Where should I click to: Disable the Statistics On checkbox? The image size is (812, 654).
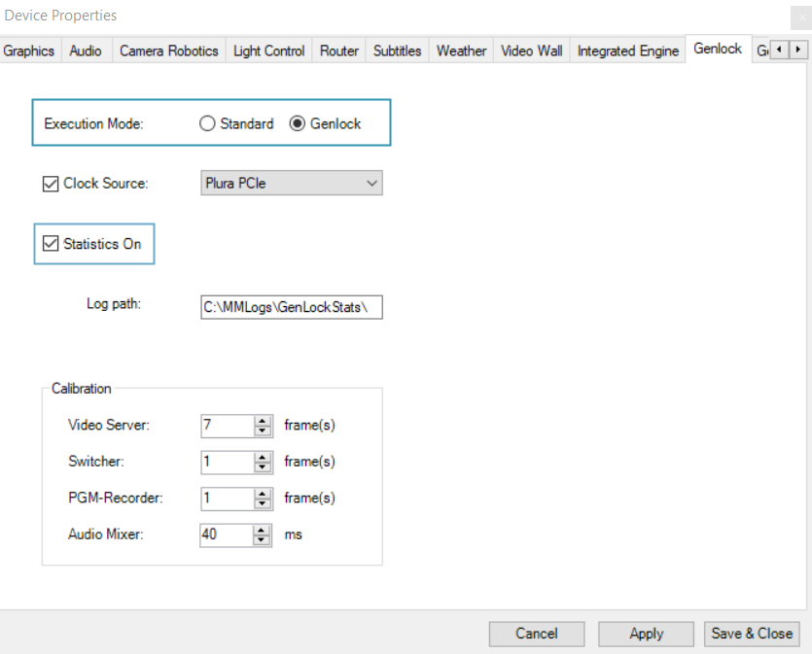pyautogui.click(x=52, y=244)
